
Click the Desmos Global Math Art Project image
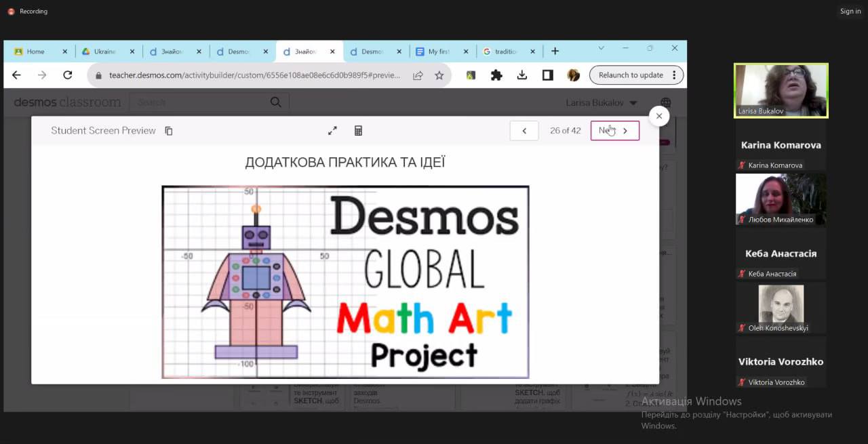tap(345, 282)
